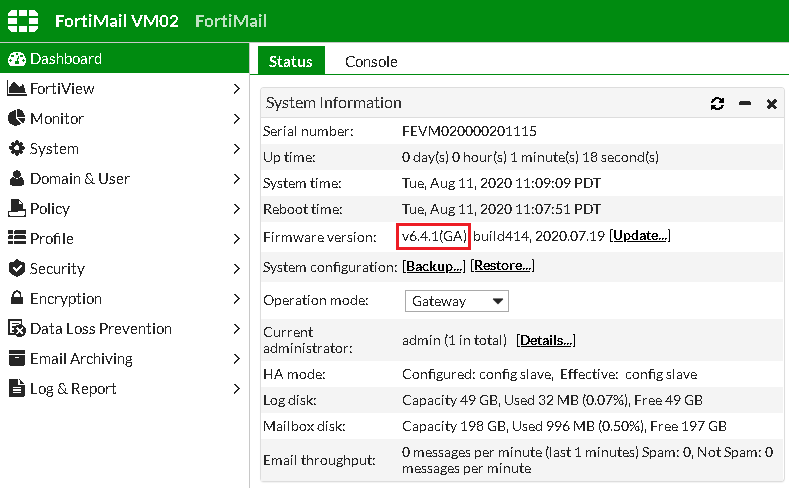This screenshot has height=488, width=789.
Task: Click the administrator Details link
Action: (546, 340)
